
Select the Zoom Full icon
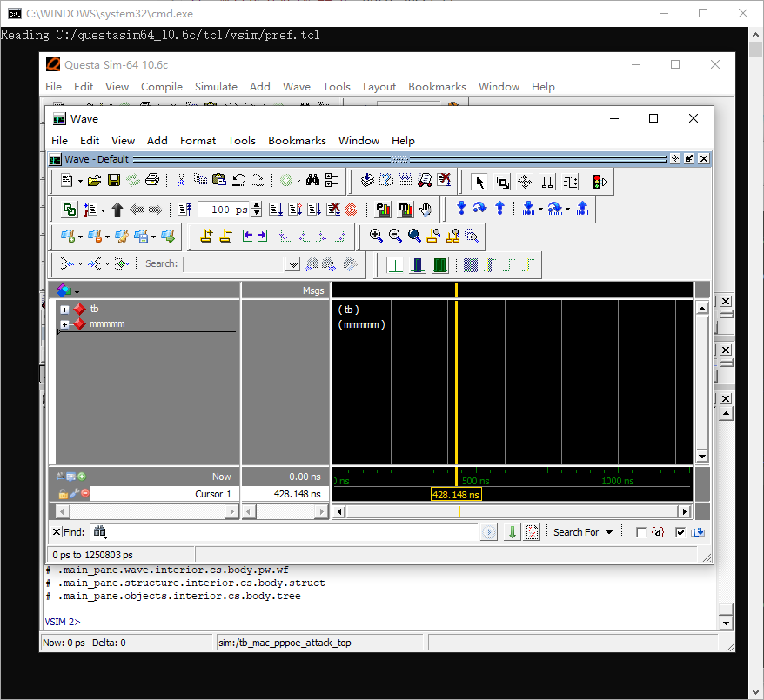pos(414,236)
